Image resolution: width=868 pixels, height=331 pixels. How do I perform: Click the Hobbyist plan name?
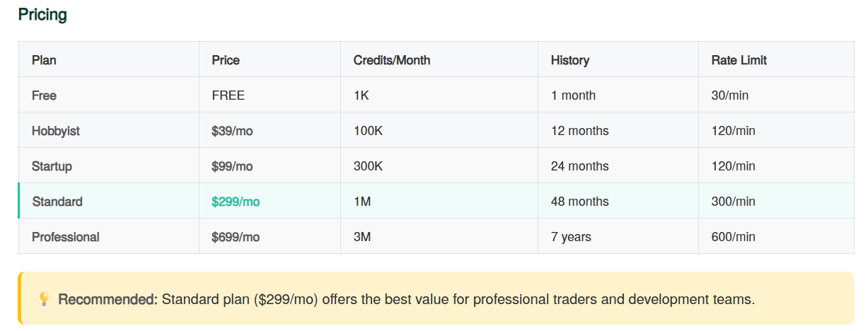click(x=55, y=131)
